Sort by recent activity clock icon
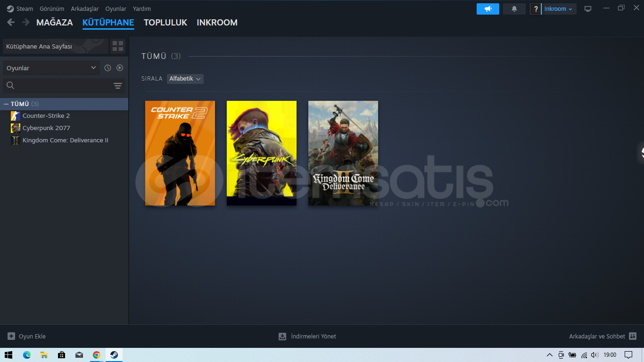644x362 pixels. [107, 68]
